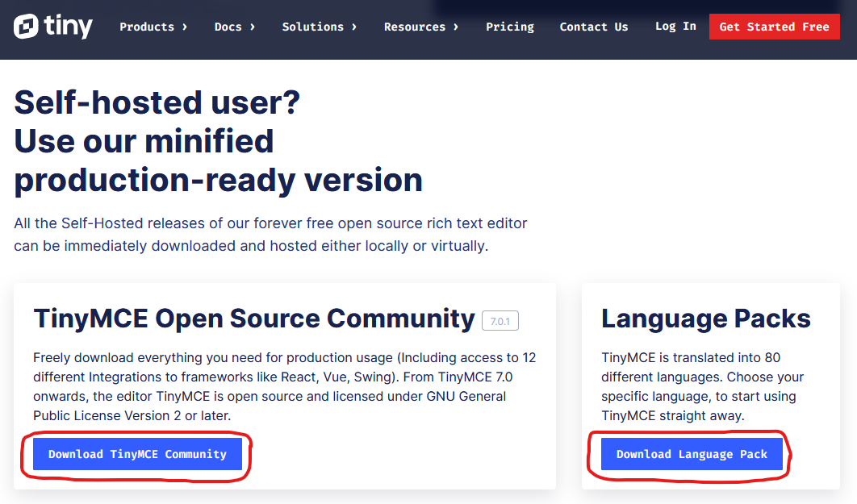The image size is (857, 504).
Task: Click Download Language Pack button
Action: (692, 454)
